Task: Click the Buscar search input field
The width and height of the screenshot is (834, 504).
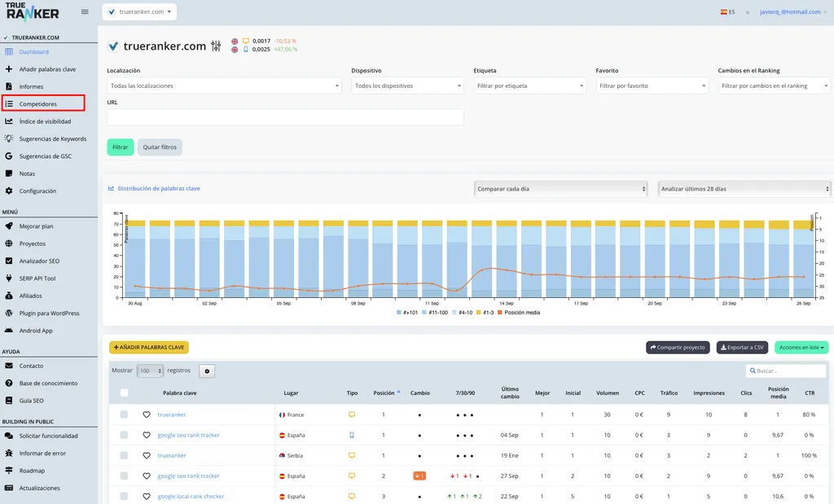Action: tap(786, 370)
